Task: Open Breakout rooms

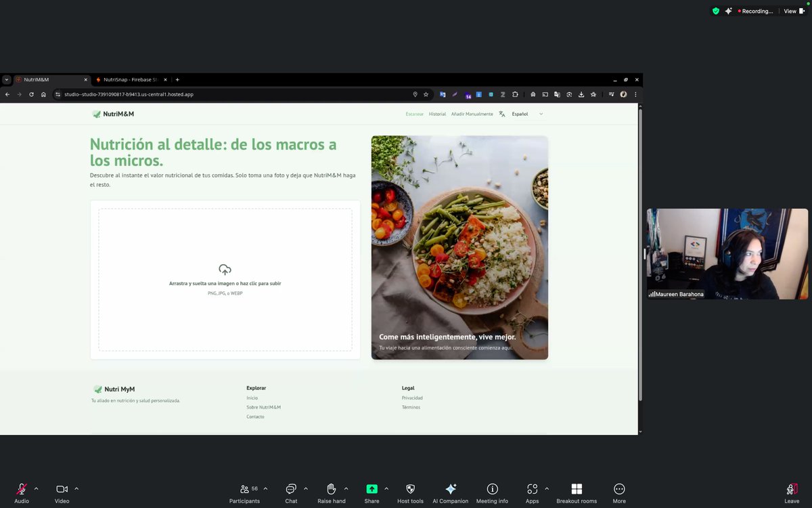Action: (577, 492)
